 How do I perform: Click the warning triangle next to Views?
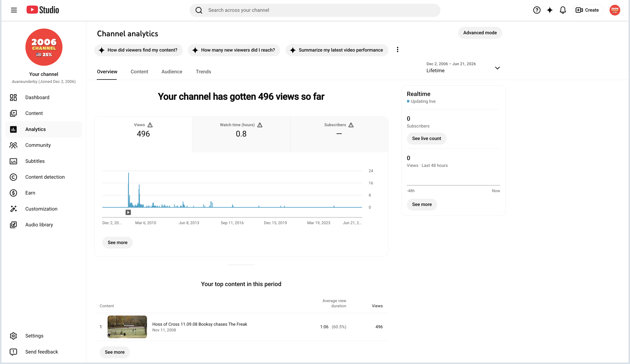150,125
